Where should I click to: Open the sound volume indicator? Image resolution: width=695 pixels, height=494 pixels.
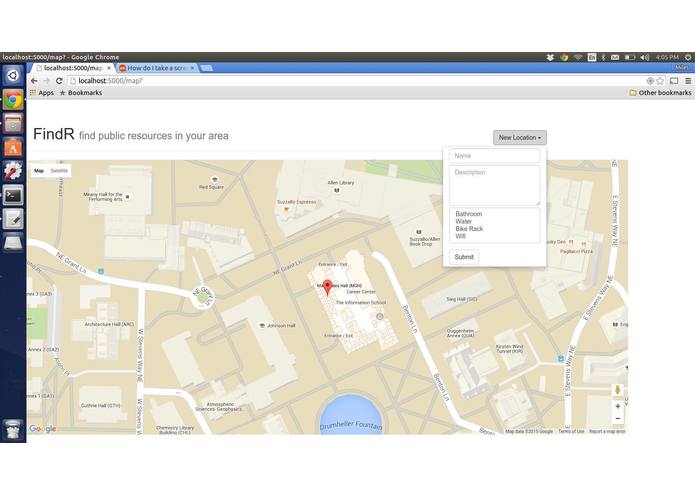click(645, 57)
